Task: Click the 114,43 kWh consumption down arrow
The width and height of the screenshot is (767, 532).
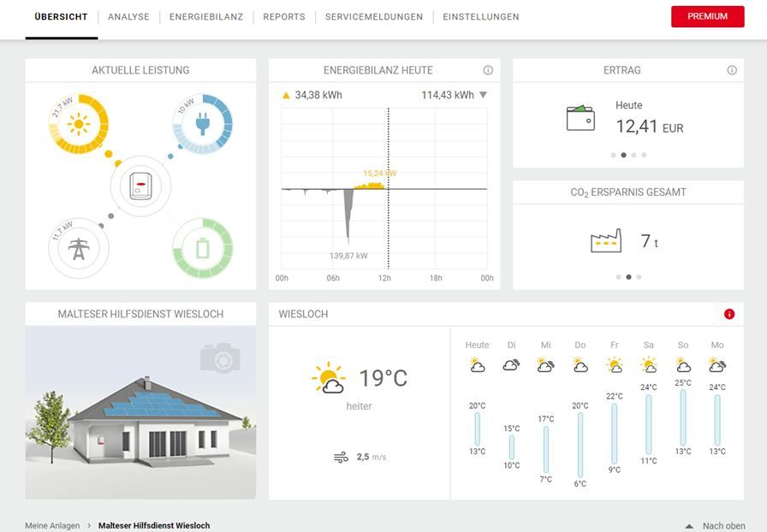Action: (483, 95)
